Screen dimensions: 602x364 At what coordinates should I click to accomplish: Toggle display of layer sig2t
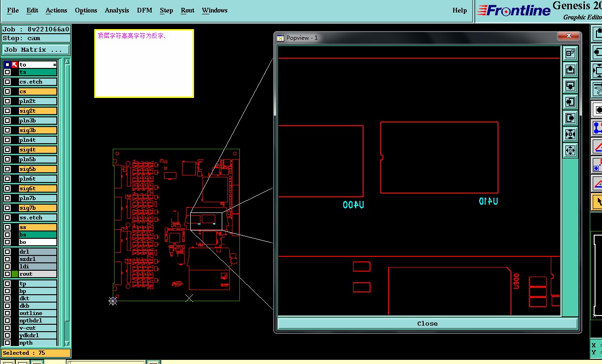click(x=7, y=111)
